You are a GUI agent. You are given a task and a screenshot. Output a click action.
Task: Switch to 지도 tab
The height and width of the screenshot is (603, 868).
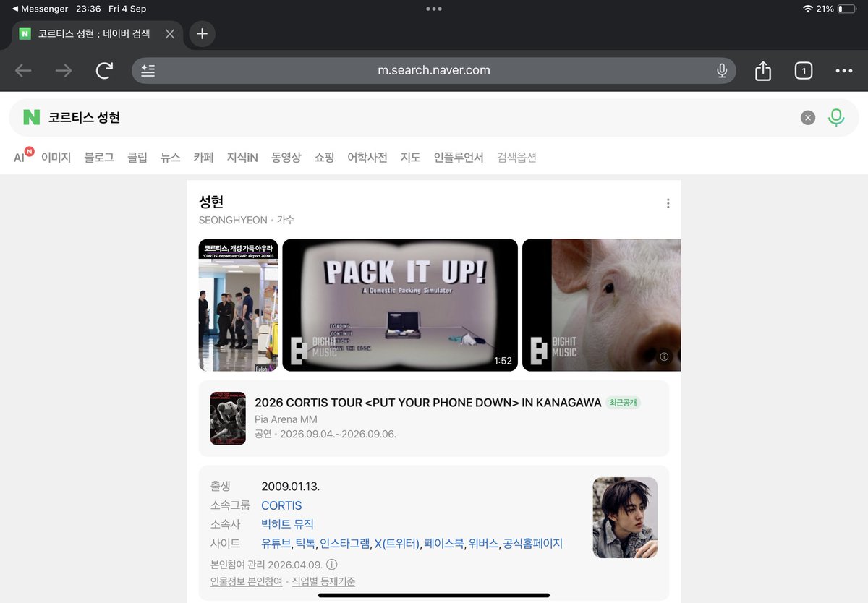click(x=410, y=157)
